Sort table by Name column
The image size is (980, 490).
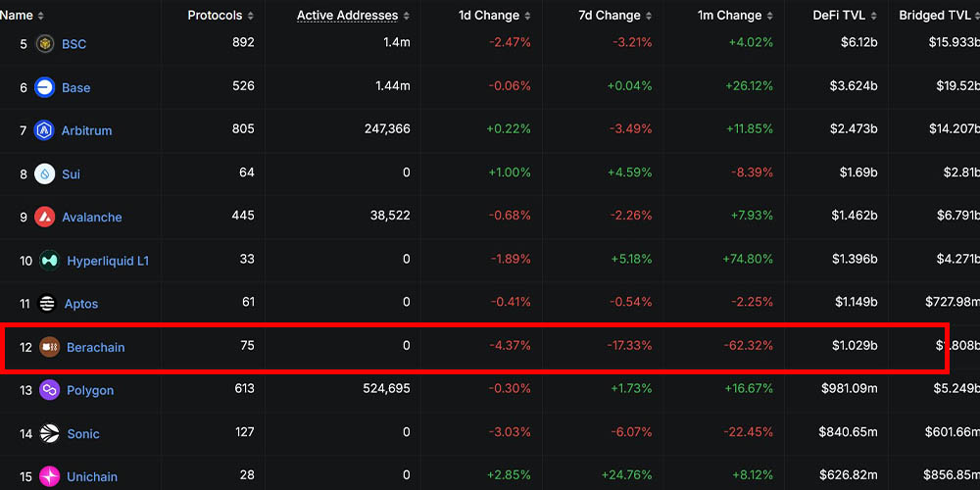pos(18,16)
